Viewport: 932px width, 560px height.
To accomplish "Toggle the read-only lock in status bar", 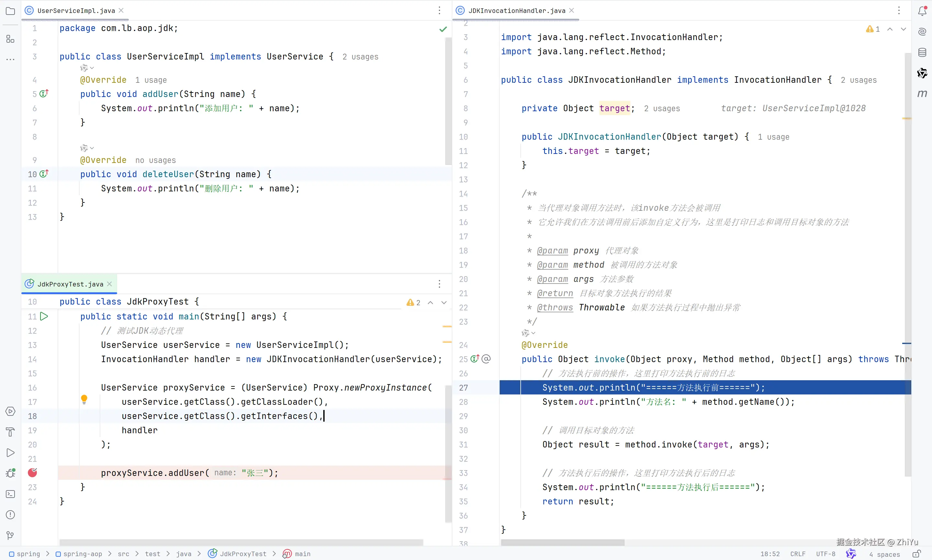I will (916, 554).
